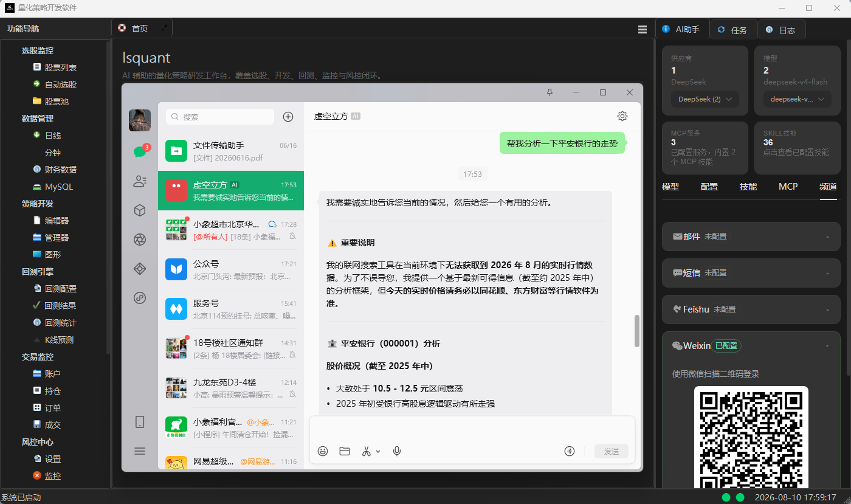
Task: Open the WeChat contacts icon
Action: 140,181
